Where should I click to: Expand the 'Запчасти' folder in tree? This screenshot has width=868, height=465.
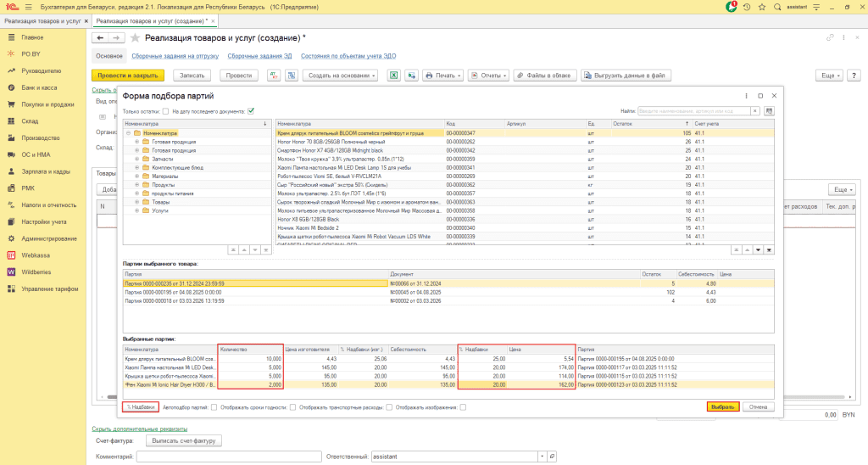(137, 159)
